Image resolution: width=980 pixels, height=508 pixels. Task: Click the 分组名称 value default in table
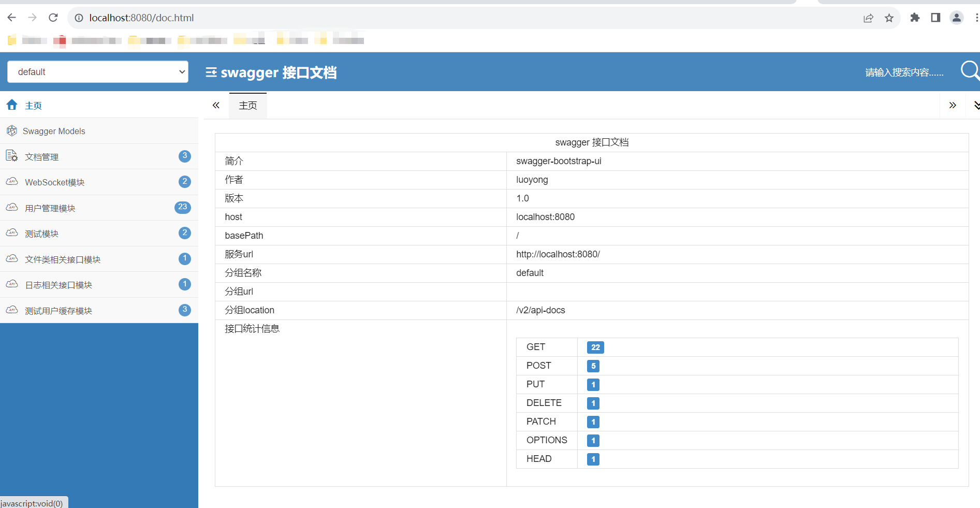530,273
